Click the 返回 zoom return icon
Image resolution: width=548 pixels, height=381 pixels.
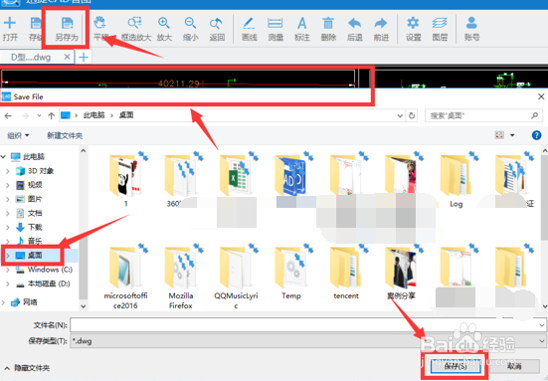[x=217, y=29]
